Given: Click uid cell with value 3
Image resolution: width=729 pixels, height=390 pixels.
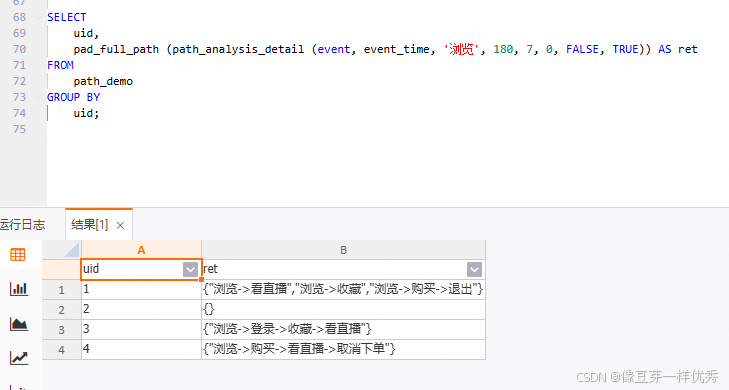Looking at the screenshot, I should point(141,330).
